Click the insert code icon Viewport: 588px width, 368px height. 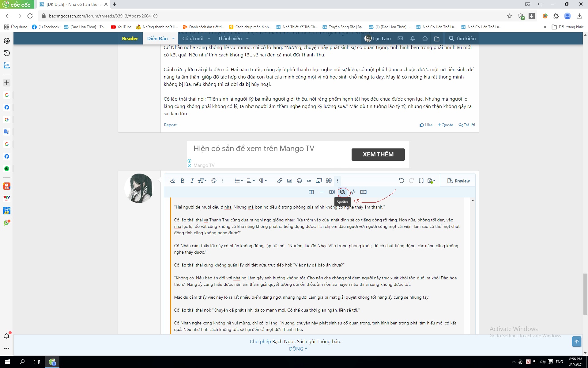(353, 192)
